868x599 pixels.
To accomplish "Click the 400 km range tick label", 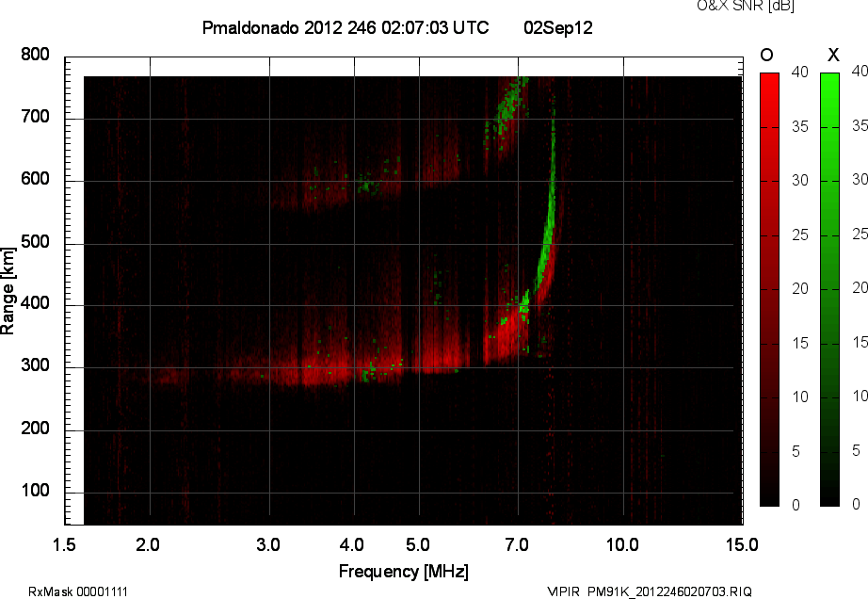I will click(36, 303).
